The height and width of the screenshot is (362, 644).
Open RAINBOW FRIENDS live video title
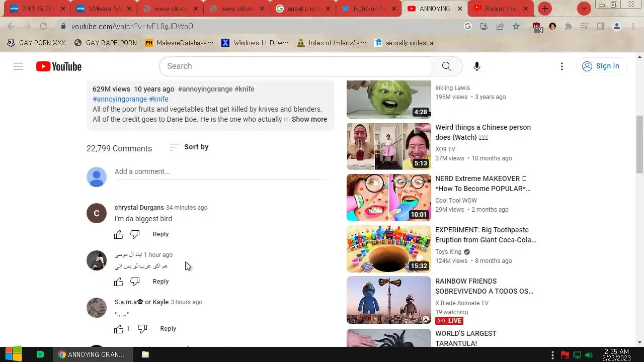pos(484,286)
